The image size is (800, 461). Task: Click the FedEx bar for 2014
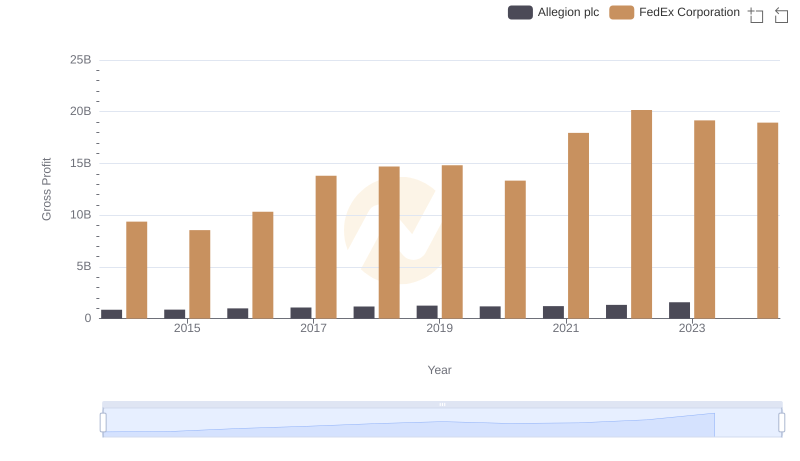[x=137, y=270]
